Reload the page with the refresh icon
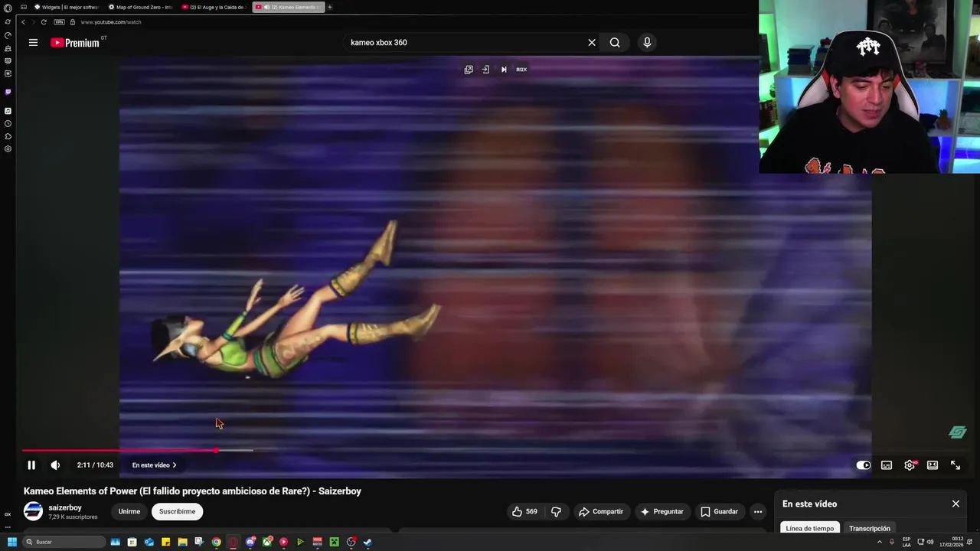Image resolution: width=980 pixels, height=551 pixels. point(44,22)
